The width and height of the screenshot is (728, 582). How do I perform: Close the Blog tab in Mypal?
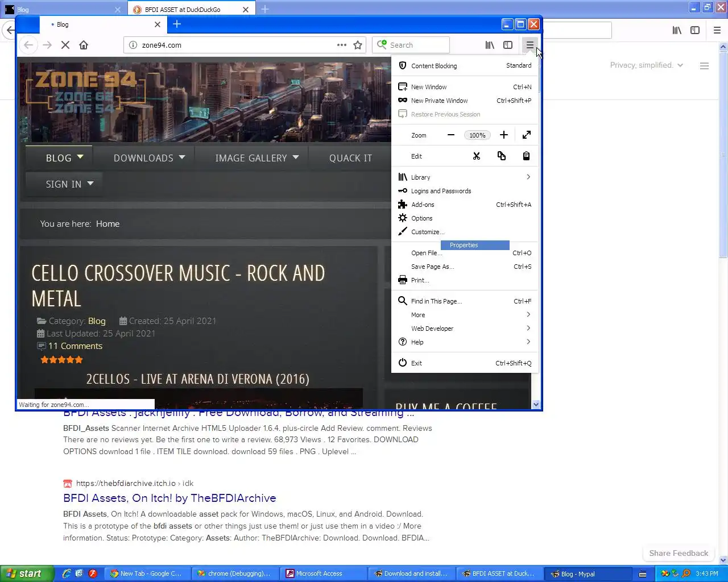pyautogui.click(x=158, y=24)
